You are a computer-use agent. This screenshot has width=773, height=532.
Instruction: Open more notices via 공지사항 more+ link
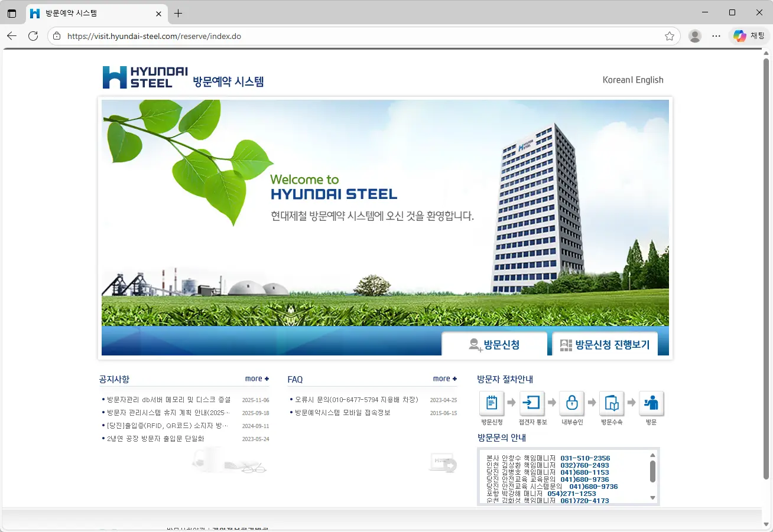tap(256, 378)
